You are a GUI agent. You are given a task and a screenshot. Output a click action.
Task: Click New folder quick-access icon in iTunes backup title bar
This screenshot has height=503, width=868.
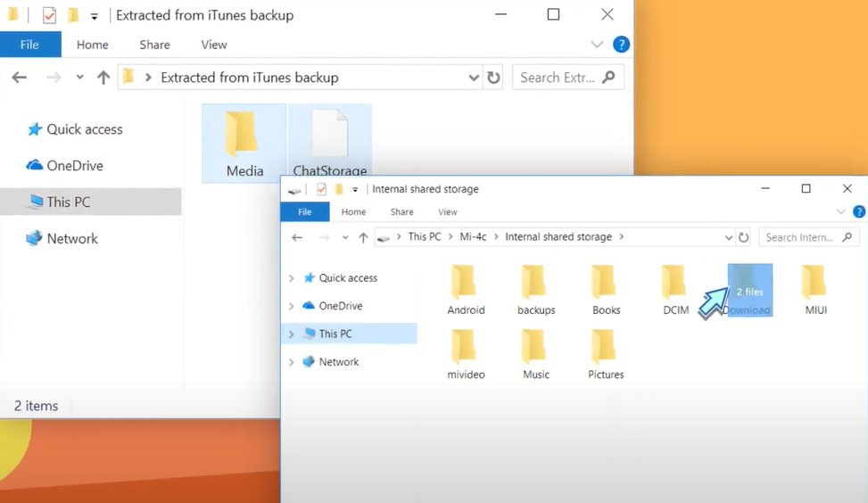[x=73, y=15]
